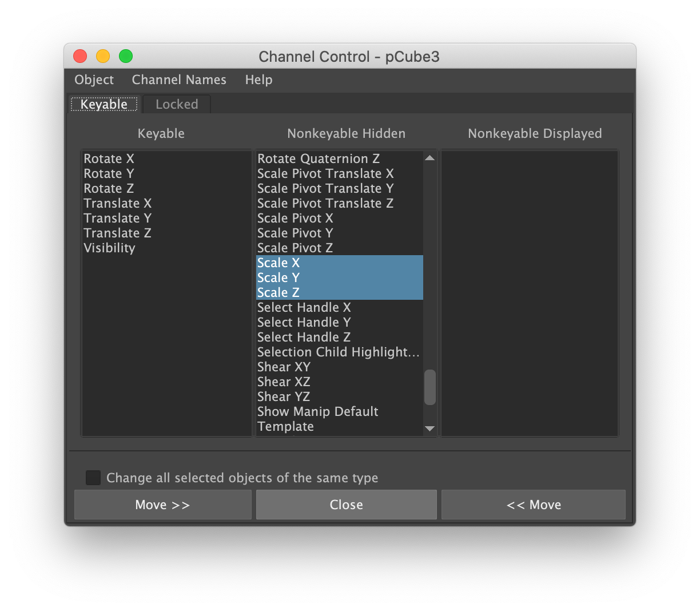The image size is (700, 611).
Task: Switch to the Locked tab
Action: (x=177, y=104)
